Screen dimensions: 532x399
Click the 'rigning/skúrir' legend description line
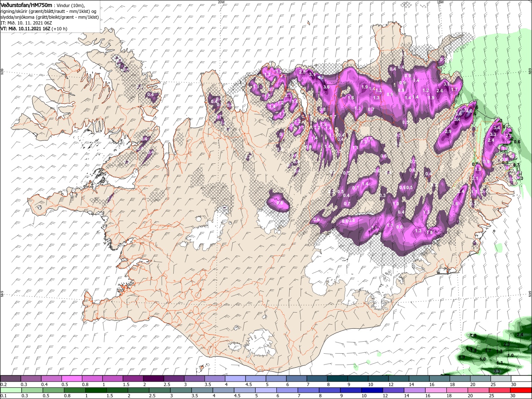pos(48,11)
